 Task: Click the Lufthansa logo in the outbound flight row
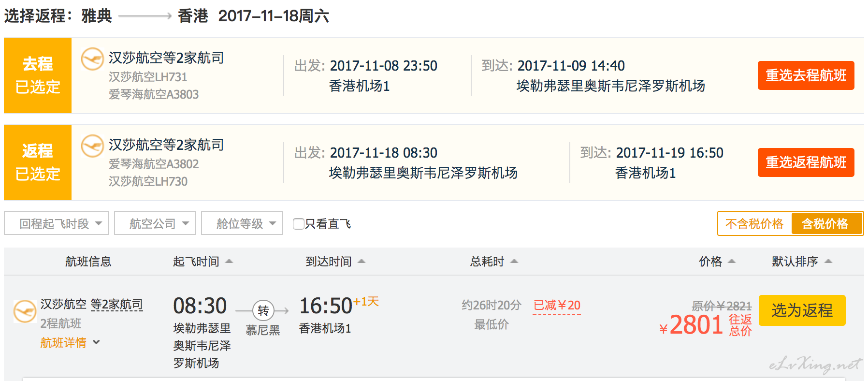[92, 59]
